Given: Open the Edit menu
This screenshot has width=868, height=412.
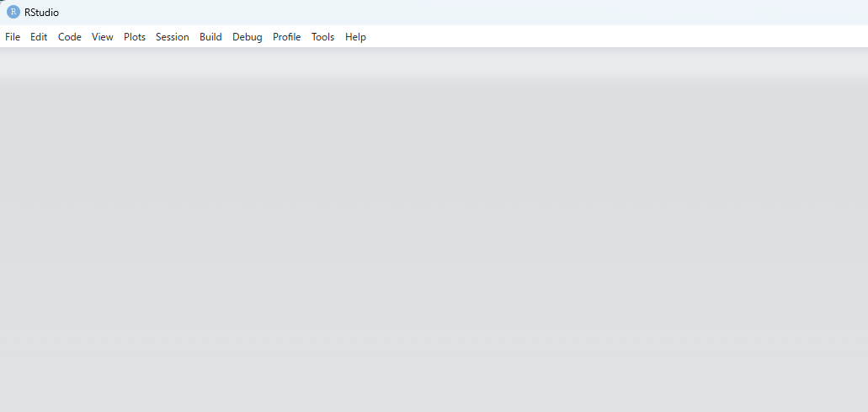Looking at the screenshot, I should (x=39, y=37).
